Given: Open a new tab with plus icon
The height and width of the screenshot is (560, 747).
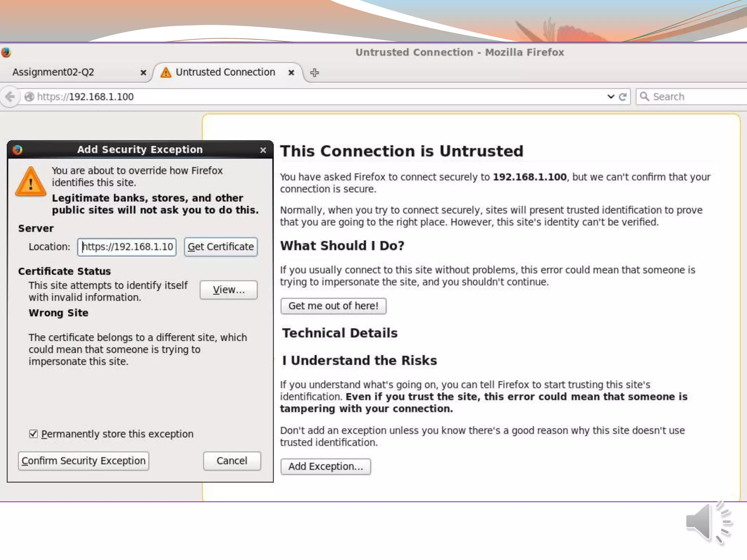Looking at the screenshot, I should 314,73.
